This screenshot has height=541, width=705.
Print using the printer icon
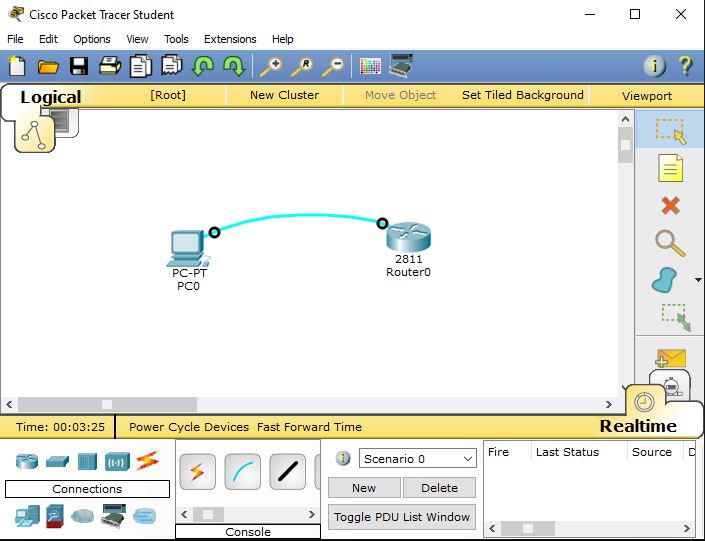110,66
